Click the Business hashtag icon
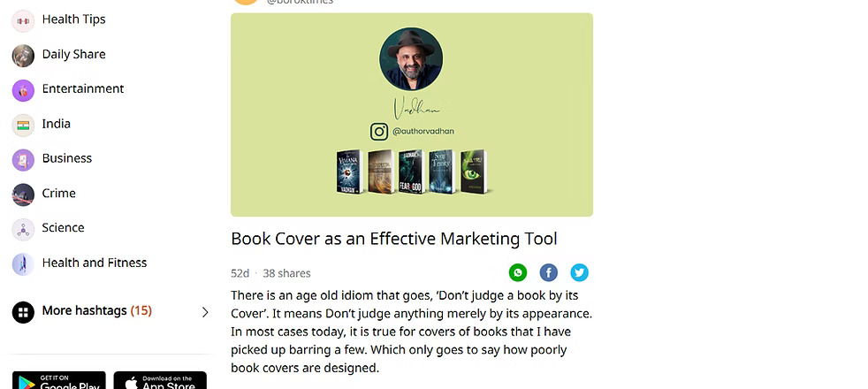Screen dimensions: 868x389 pyautogui.click(x=23, y=159)
